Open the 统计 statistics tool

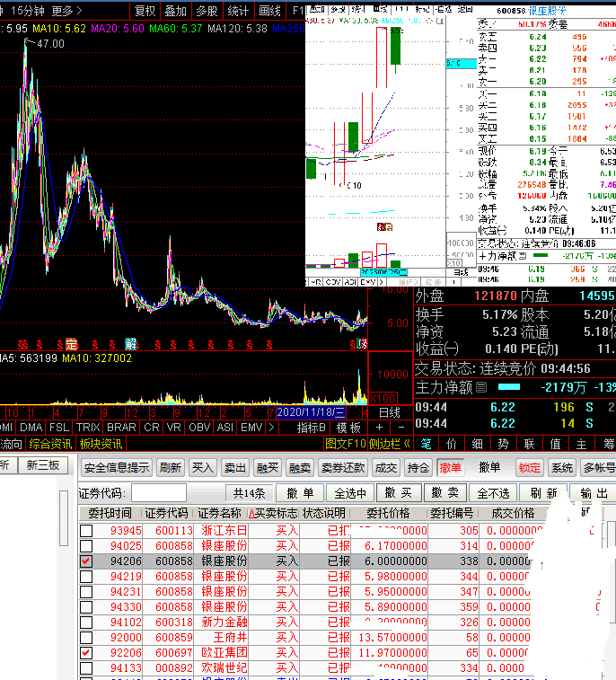238,11
